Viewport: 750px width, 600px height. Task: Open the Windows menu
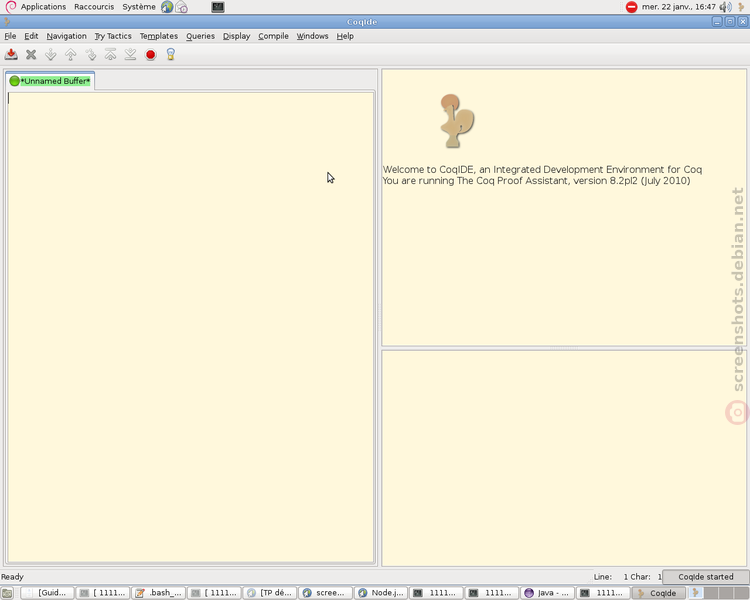pyautogui.click(x=312, y=36)
